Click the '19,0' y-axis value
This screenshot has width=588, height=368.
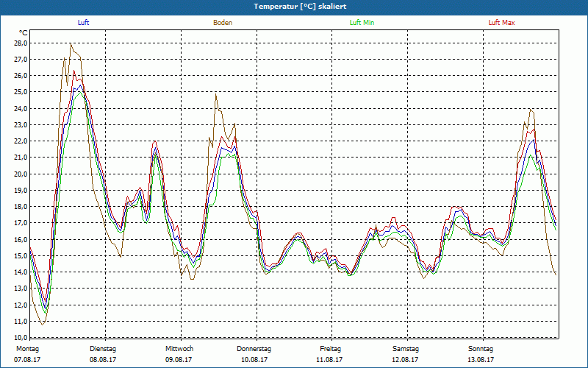[x=21, y=190]
